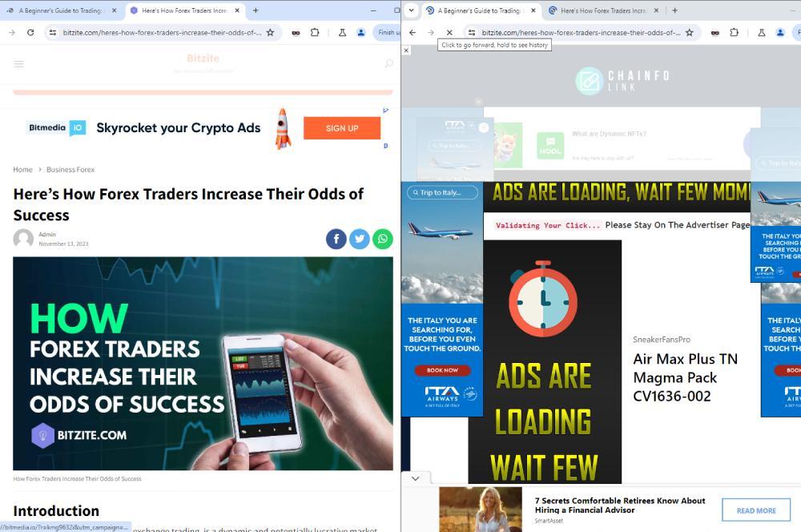Reload the page in left browser
The image size is (801, 532).
click(30, 32)
